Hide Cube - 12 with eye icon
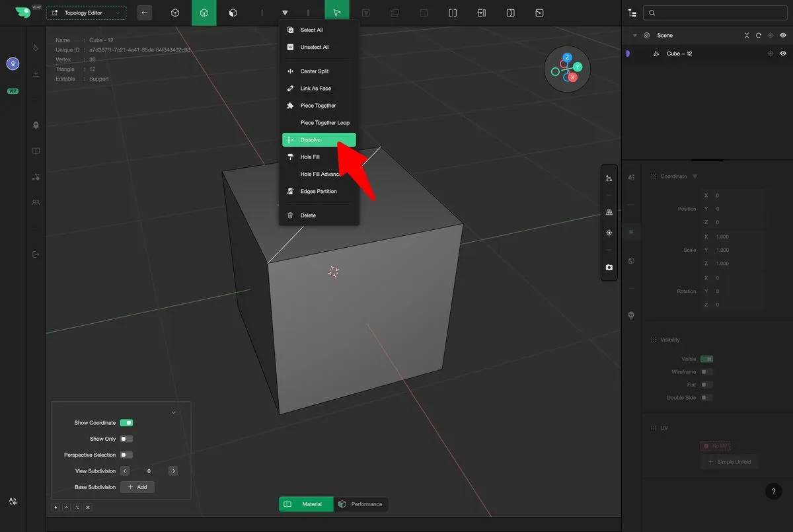Image resolution: width=793 pixels, height=532 pixels. click(x=783, y=54)
